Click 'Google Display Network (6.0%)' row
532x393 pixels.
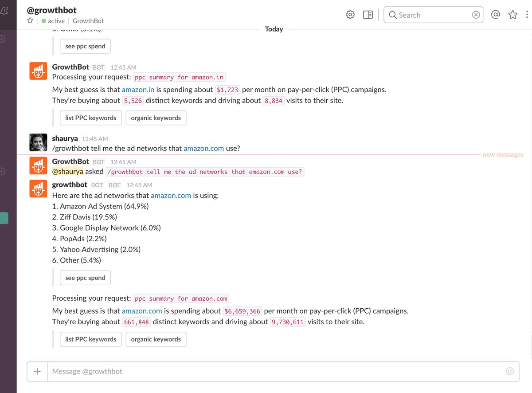[x=106, y=228]
